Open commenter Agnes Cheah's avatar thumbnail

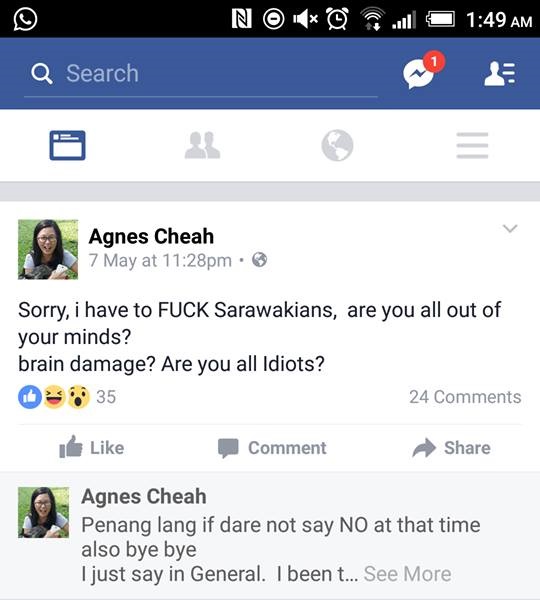coord(44,512)
